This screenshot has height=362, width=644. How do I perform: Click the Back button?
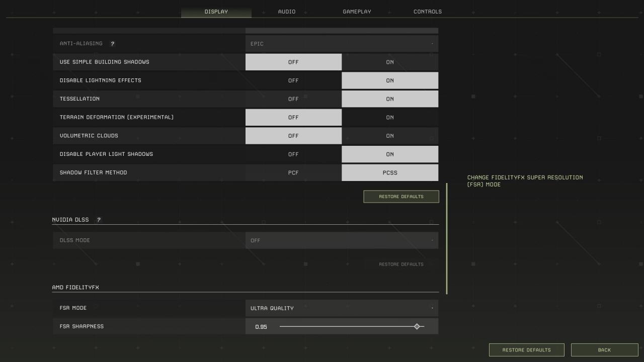coord(604,350)
